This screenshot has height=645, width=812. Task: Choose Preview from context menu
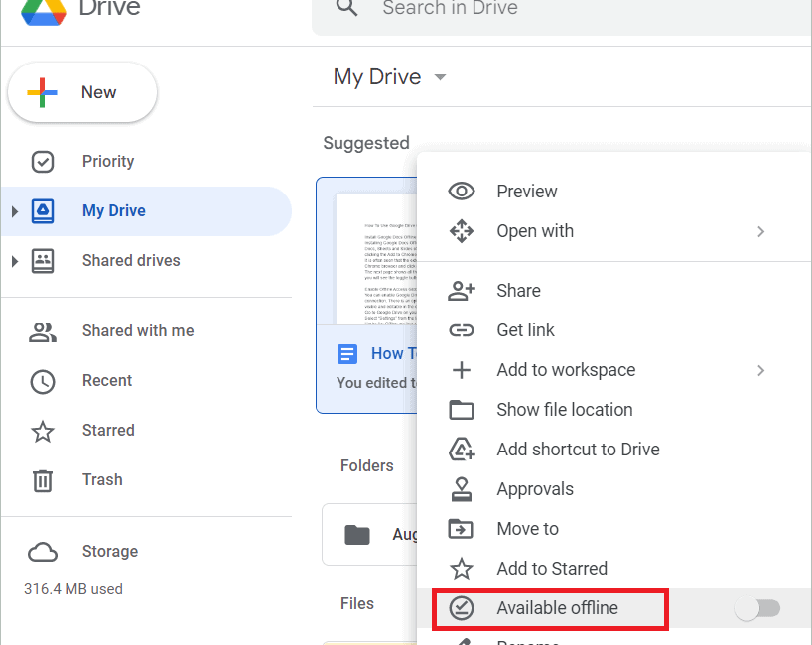click(x=527, y=191)
